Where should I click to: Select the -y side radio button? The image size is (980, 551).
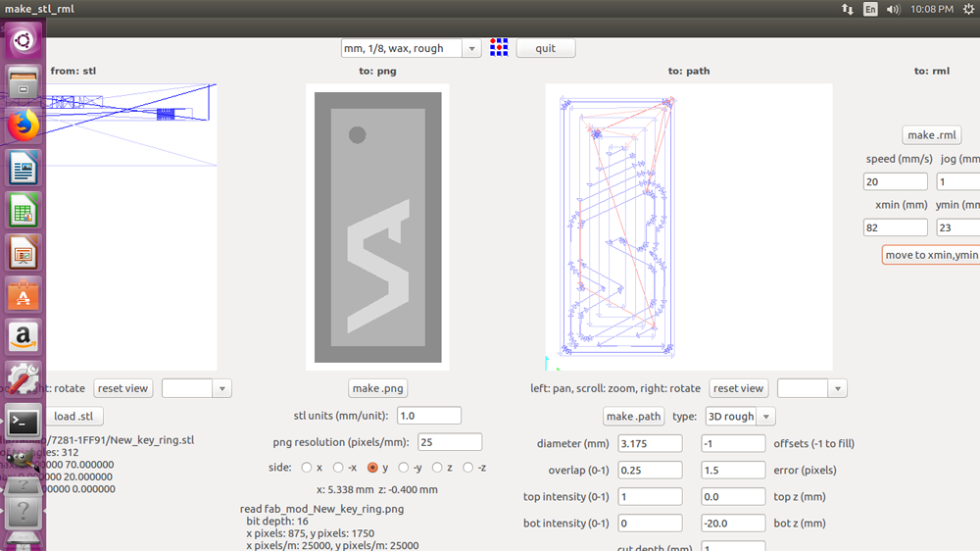click(404, 468)
